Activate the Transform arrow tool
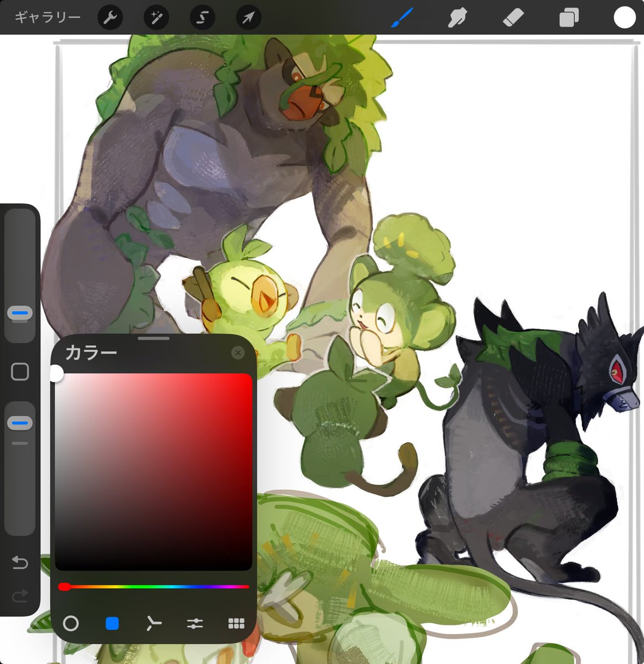Screen dimensions: 644x664 pyautogui.click(x=248, y=18)
